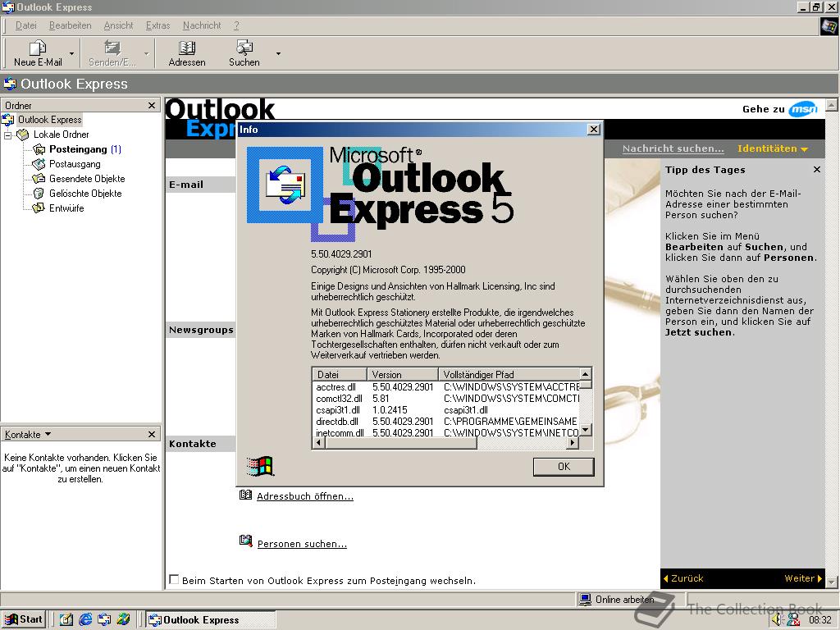The height and width of the screenshot is (630, 840).
Task: Select the comctl32.dll row
Action: [x=446, y=399]
